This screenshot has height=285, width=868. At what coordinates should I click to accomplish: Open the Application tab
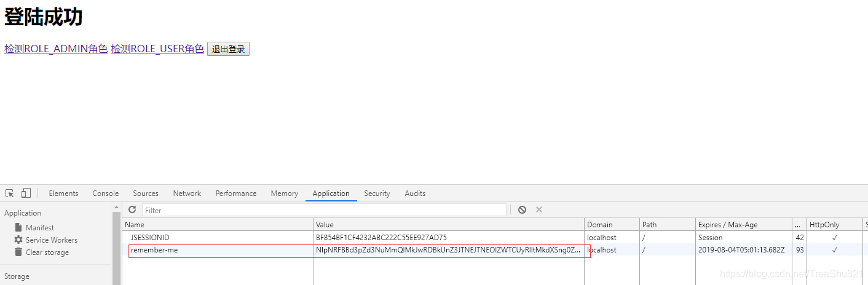331,193
